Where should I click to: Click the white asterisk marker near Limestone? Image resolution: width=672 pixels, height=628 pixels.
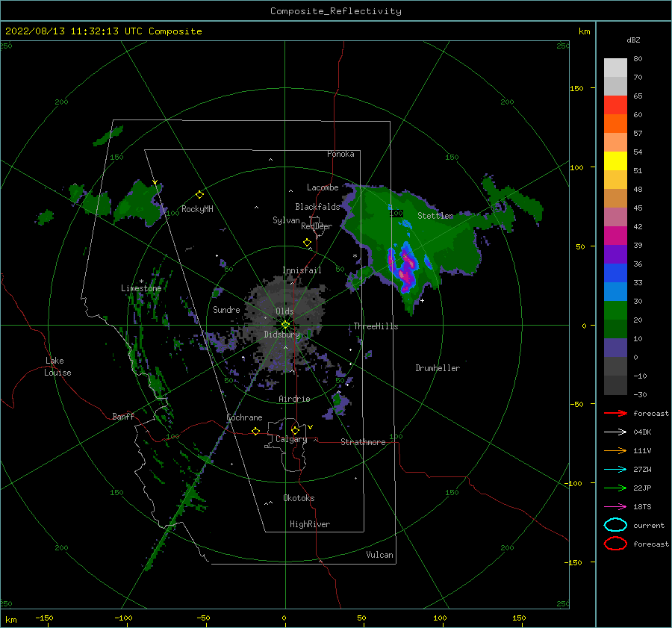[141, 282]
